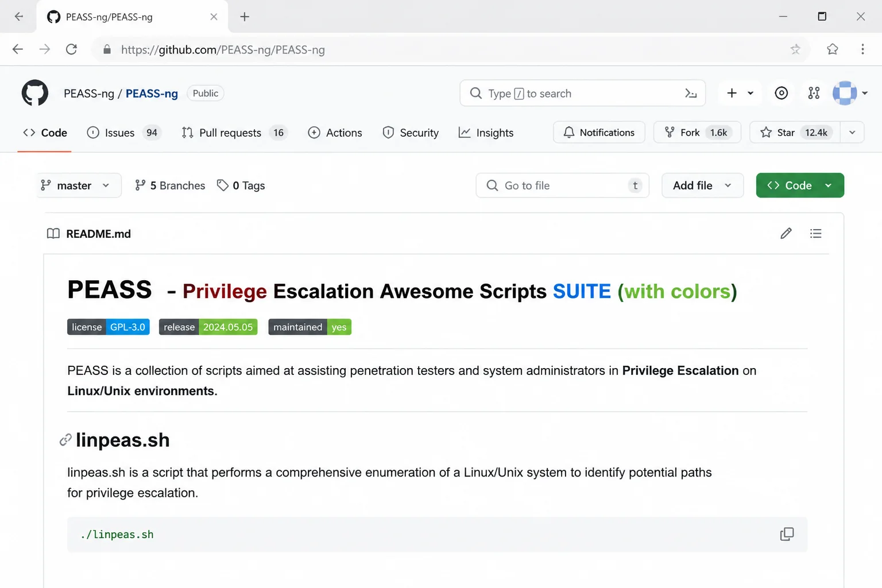
Task: Expand the Star lists dropdown arrow
Action: tap(852, 132)
